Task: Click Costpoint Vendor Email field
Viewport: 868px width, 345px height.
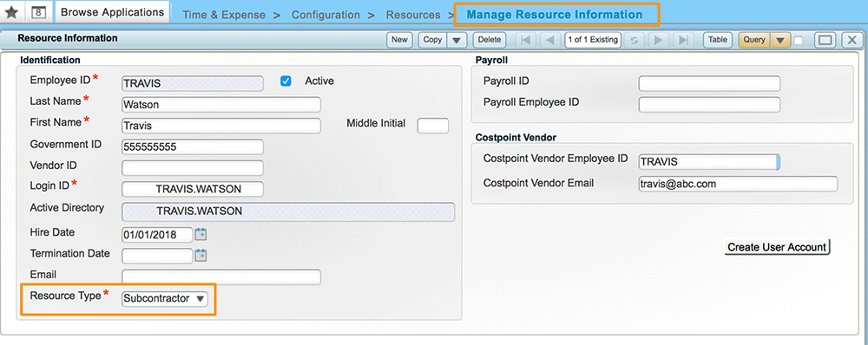Action: (738, 184)
